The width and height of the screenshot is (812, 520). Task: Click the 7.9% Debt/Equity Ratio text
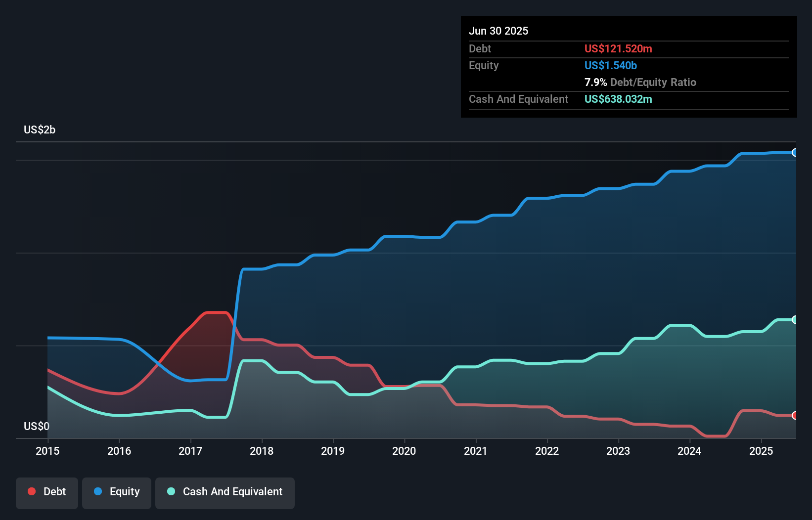coord(640,82)
